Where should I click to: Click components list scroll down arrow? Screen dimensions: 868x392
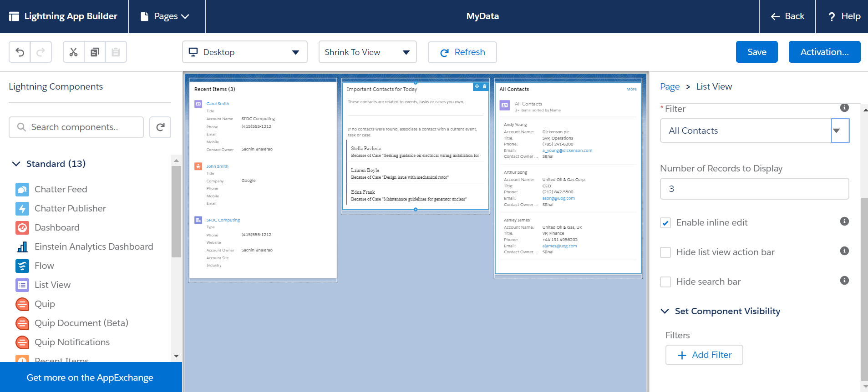tap(176, 356)
